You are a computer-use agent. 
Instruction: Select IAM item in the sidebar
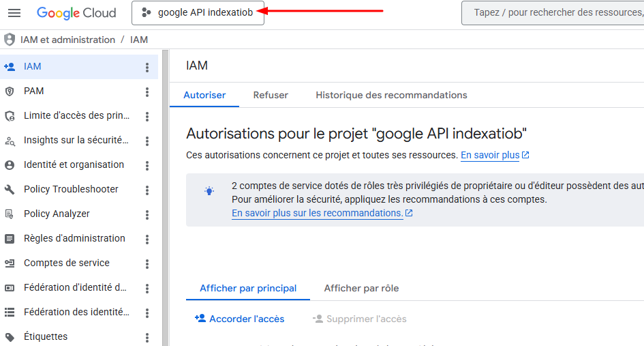(x=79, y=67)
